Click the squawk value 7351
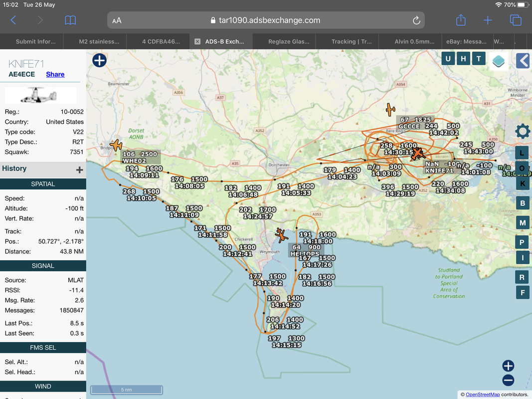Screen dimensions: 532x399 coord(77,152)
